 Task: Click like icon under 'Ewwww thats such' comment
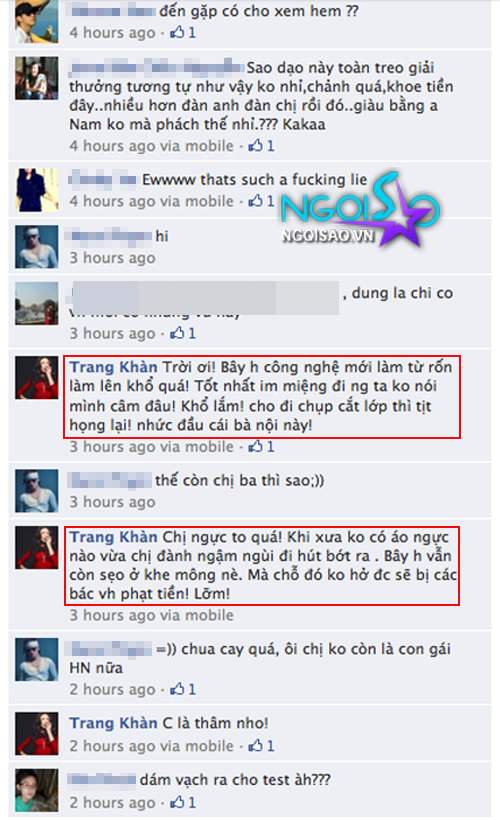point(255,201)
